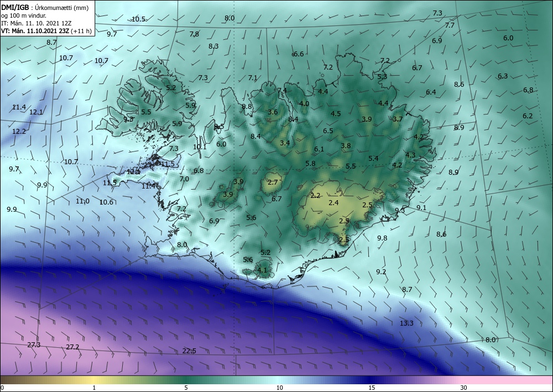Screen dimensions: 553x392
Task: Click the 6.2 value in the east
Action: click(x=528, y=116)
